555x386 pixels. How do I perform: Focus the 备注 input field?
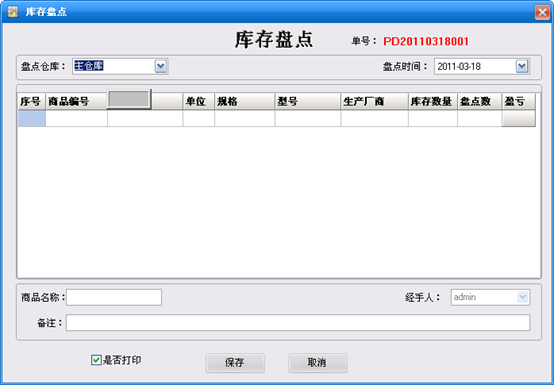pos(298,323)
